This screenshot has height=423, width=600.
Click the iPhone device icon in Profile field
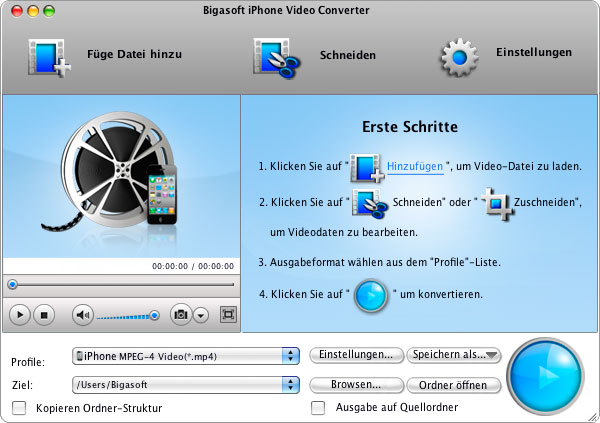coord(79,356)
